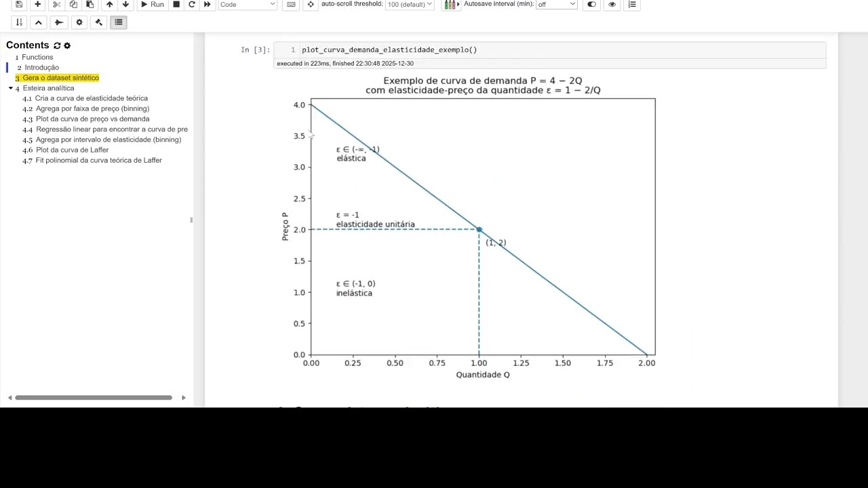Click the 'executed in 223ms' timing text
The image size is (868, 488).
click(x=345, y=64)
